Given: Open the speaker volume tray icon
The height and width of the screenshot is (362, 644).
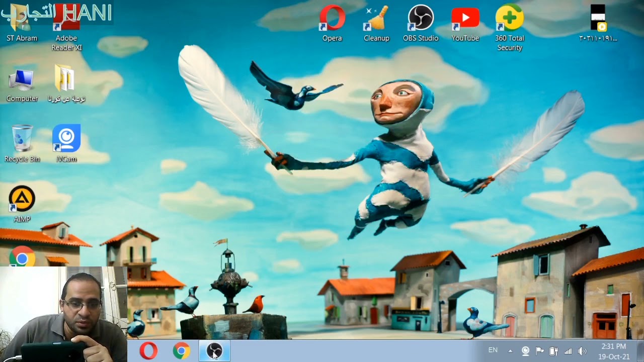Looking at the screenshot, I should pyautogui.click(x=582, y=351).
